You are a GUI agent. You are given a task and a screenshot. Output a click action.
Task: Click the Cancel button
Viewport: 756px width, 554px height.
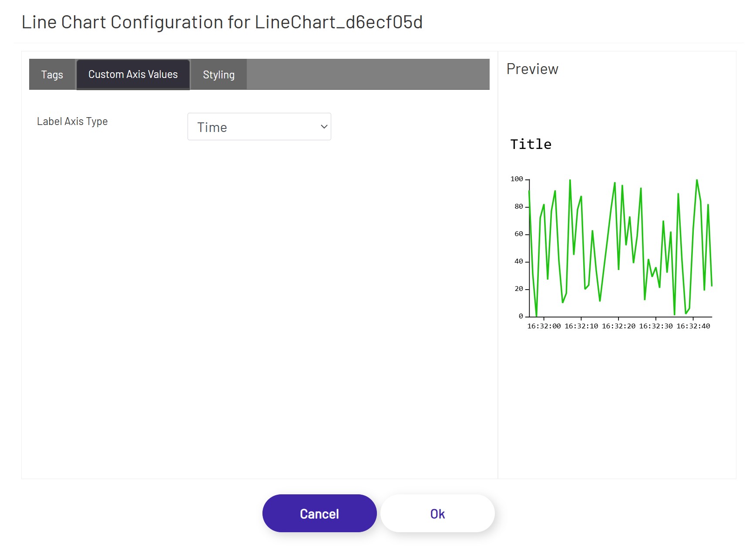coord(319,513)
